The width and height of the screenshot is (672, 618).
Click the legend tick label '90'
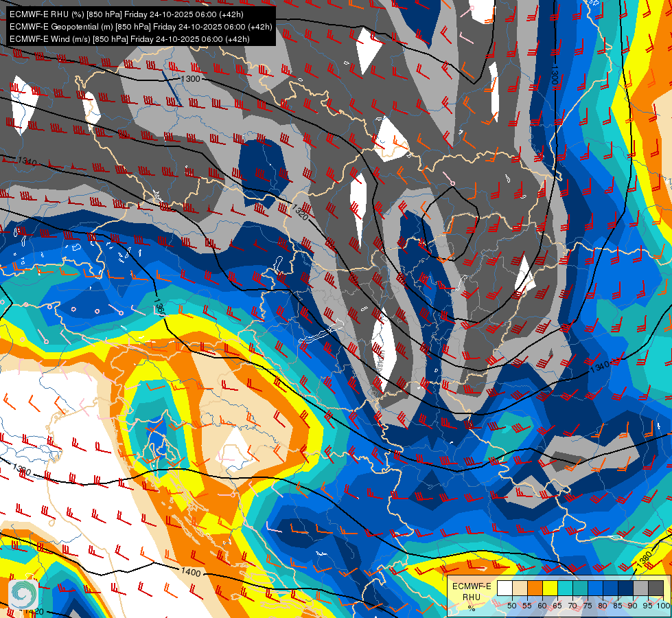633,606
